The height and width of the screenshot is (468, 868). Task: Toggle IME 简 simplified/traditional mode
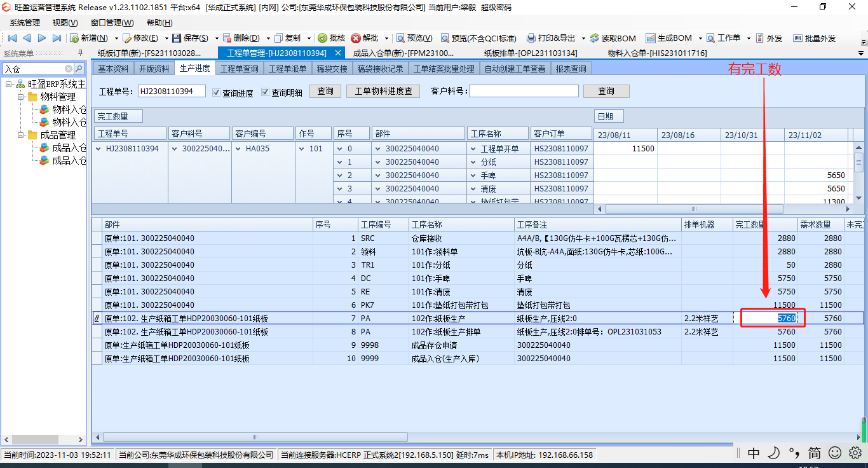(814, 453)
